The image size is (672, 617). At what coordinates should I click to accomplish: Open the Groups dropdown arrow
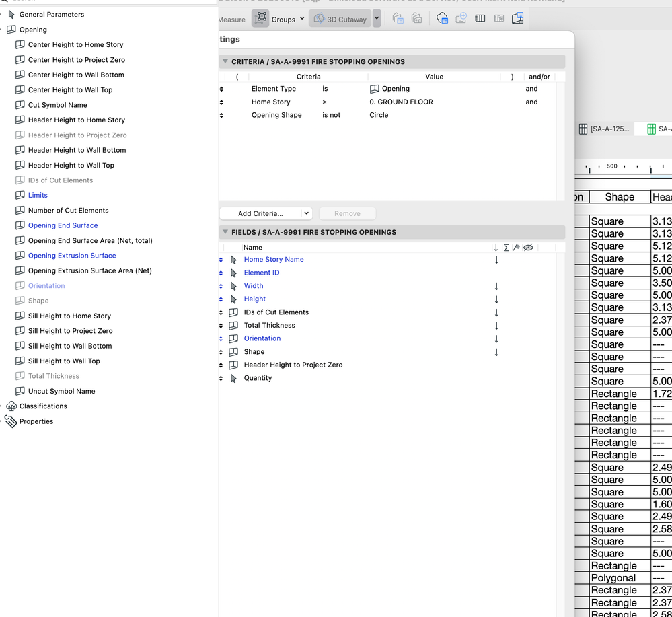pyautogui.click(x=302, y=18)
